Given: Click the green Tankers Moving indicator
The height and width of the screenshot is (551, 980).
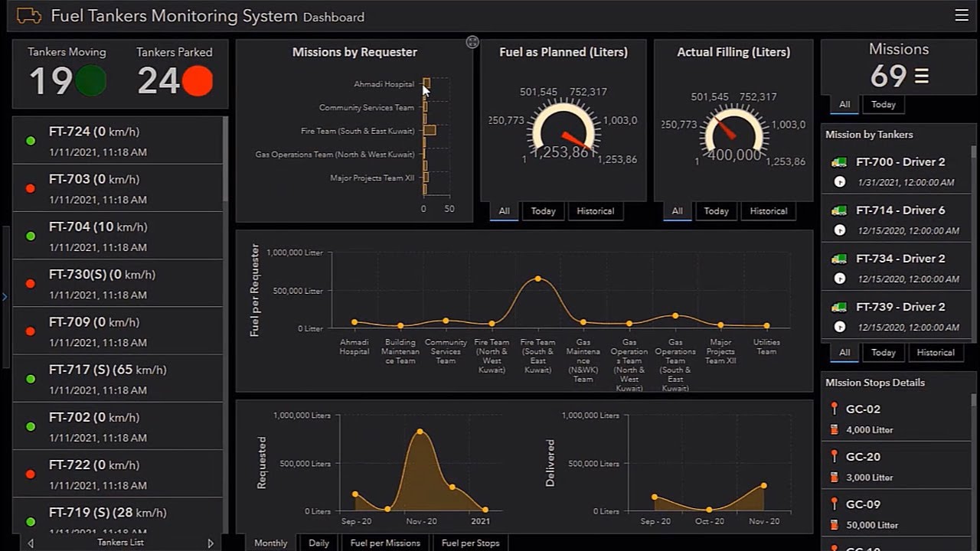Looking at the screenshot, I should 92,81.
